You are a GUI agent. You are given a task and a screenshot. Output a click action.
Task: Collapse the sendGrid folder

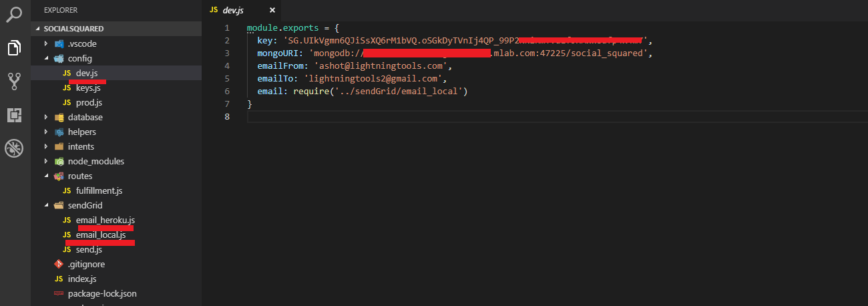click(46, 205)
